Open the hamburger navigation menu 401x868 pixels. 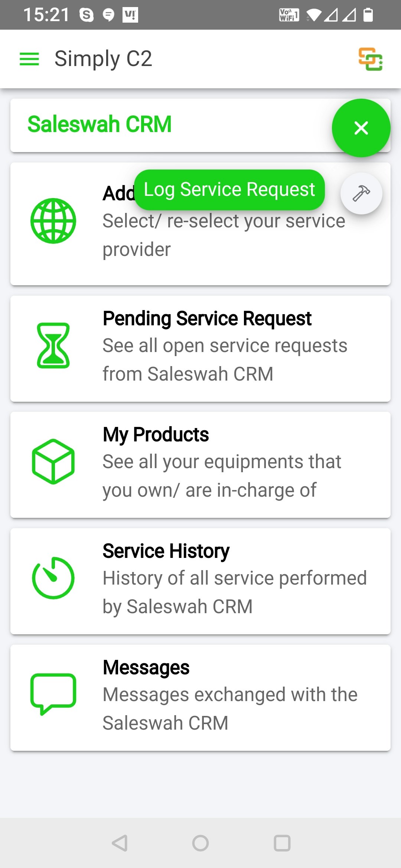pyautogui.click(x=29, y=59)
